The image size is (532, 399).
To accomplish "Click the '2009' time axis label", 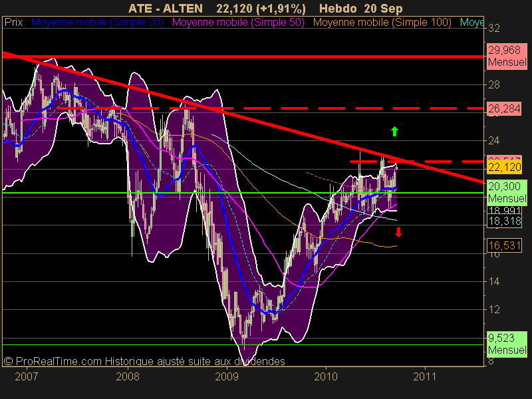I will click(227, 376).
